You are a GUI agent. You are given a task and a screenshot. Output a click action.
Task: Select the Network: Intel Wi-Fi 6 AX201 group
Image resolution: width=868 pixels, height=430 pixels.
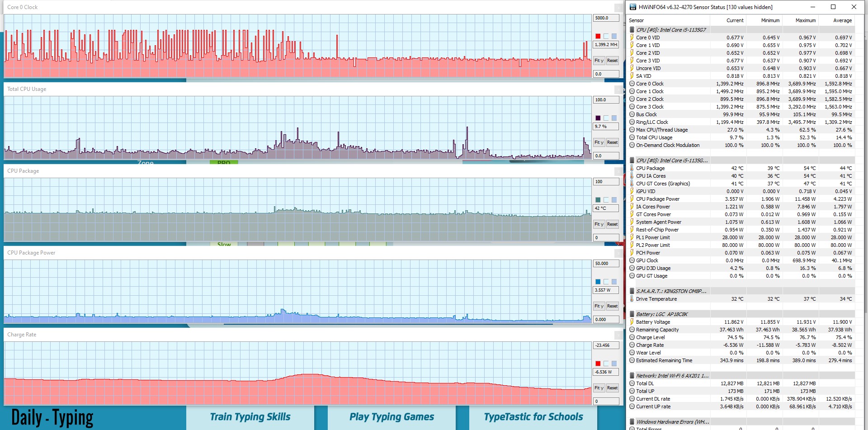coord(672,376)
